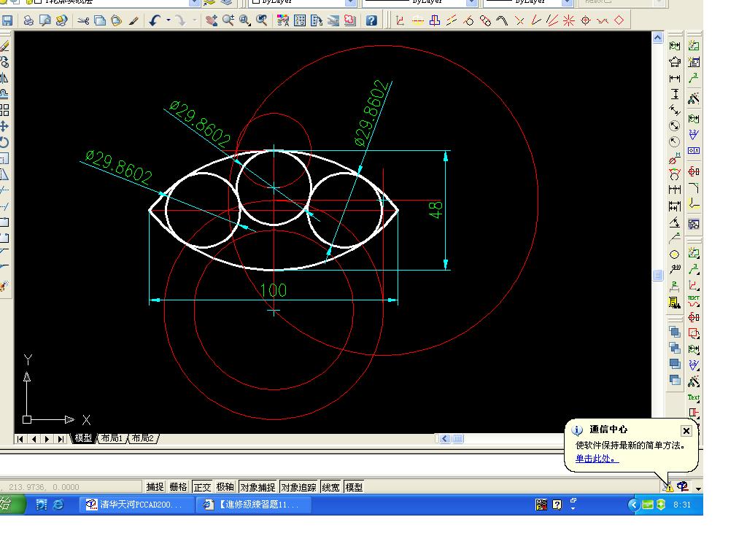Toggle 线宽 lineweight display
747x560 pixels.
pyautogui.click(x=330, y=486)
